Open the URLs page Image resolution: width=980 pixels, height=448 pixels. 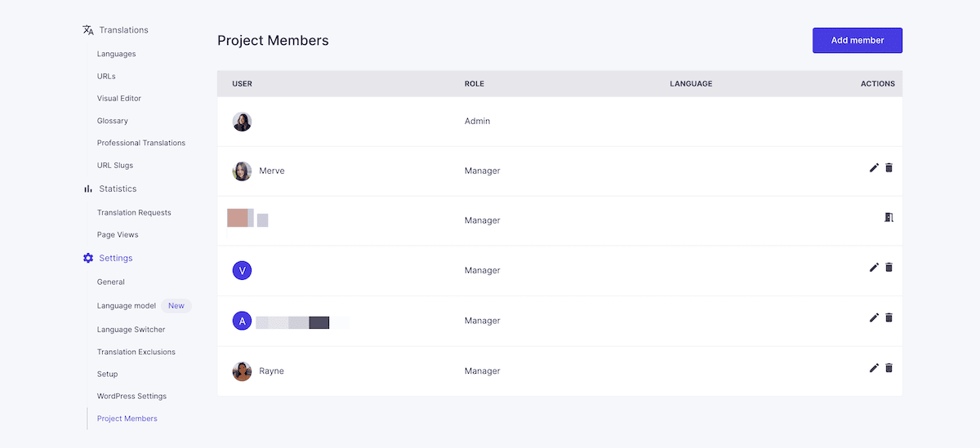[x=106, y=76]
